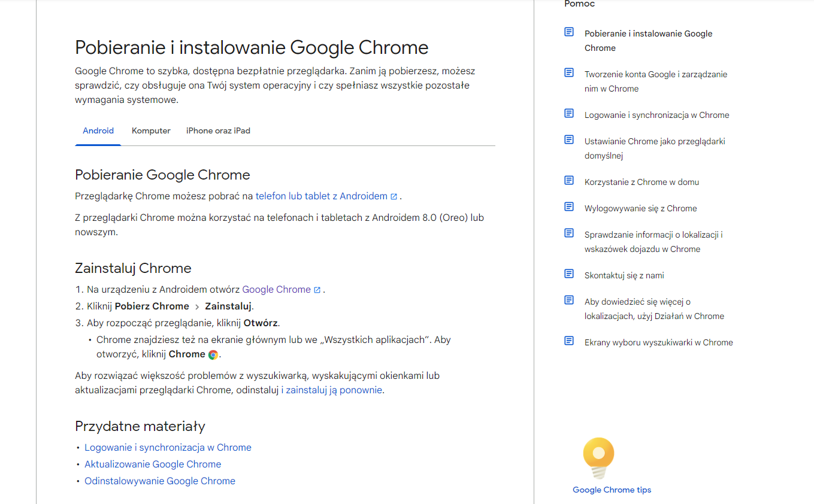Open "Logowanie i synchronizacja w Chrome" under Przydatne materiały
The height and width of the screenshot is (504, 814).
pos(168,447)
